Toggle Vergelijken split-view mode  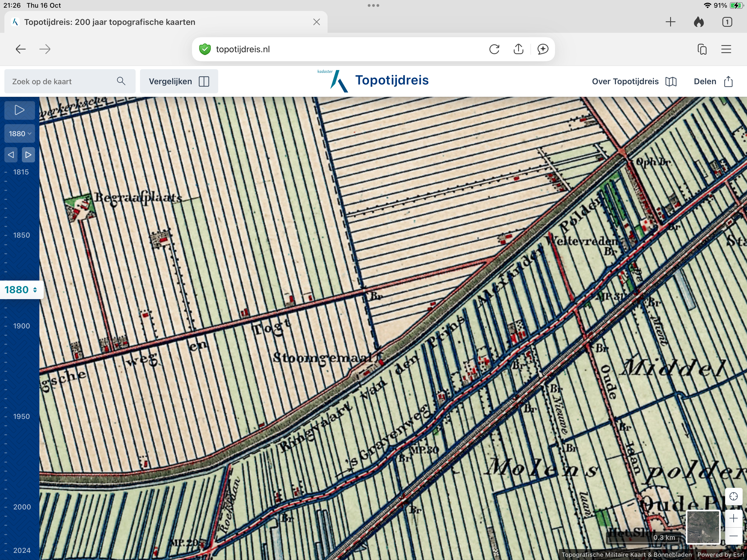(x=179, y=81)
